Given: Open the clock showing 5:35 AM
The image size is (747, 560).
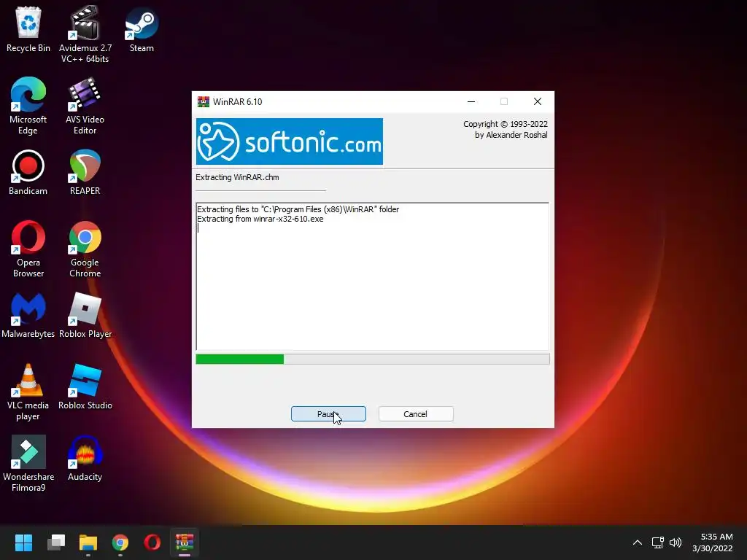Looking at the screenshot, I should point(713,542).
